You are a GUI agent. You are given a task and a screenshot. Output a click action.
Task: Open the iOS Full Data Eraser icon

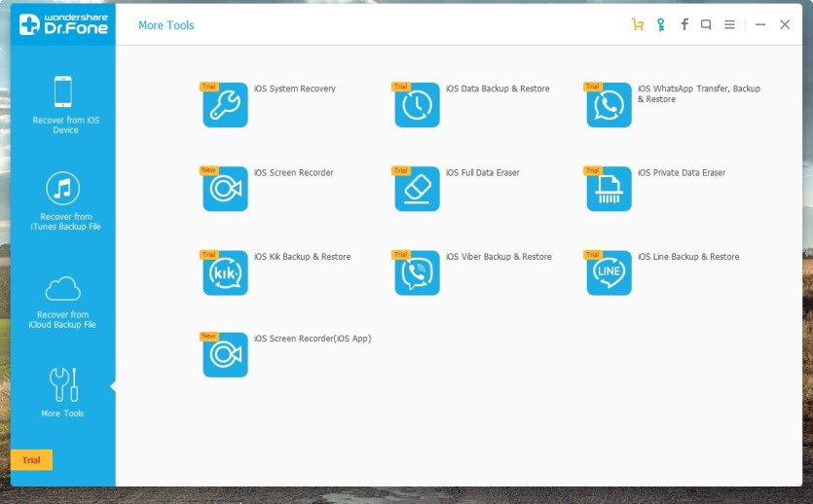point(417,189)
